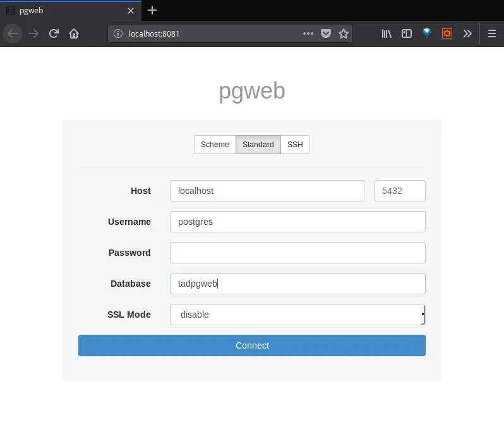Click the Database label
Image resolution: width=504 pixels, height=444 pixels.
[x=131, y=283]
